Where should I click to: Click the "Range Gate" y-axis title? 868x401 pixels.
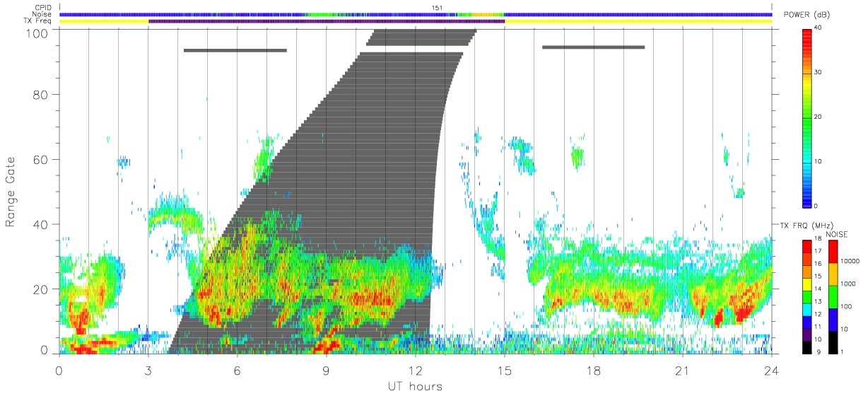(11, 193)
